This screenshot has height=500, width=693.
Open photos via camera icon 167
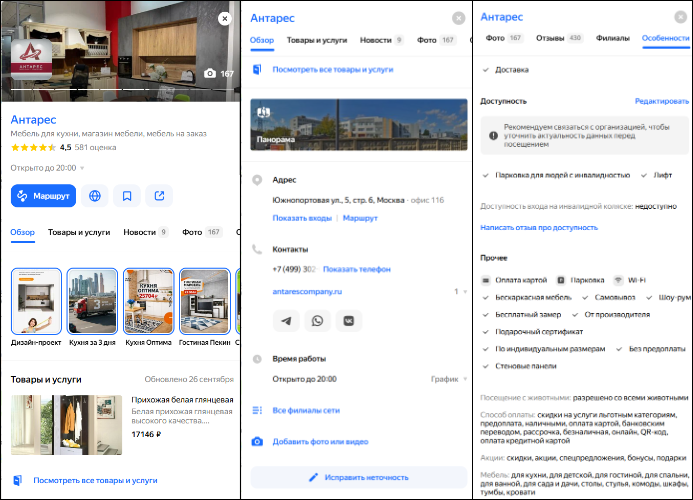218,73
